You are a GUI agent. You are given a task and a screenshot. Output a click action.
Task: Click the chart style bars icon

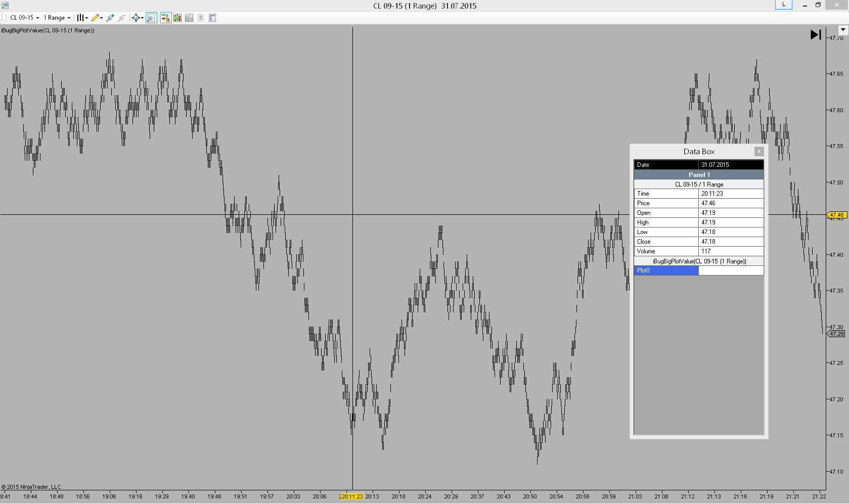(x=80, y=18)
